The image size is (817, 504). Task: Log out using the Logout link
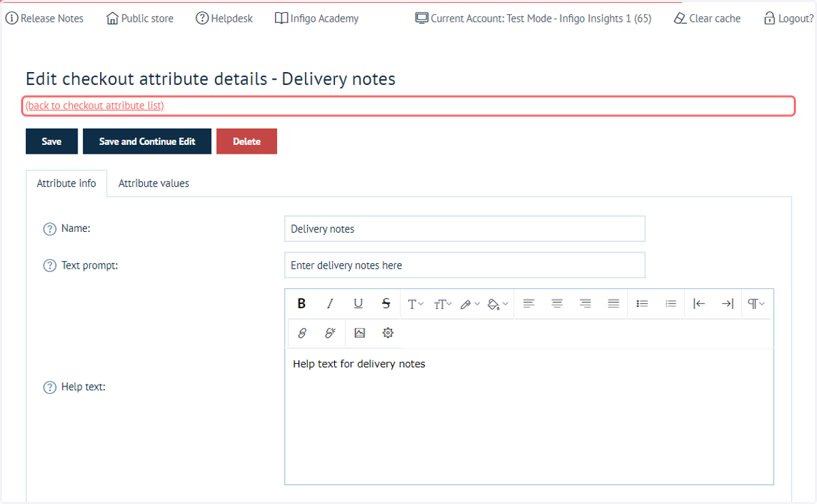point(788,18)
